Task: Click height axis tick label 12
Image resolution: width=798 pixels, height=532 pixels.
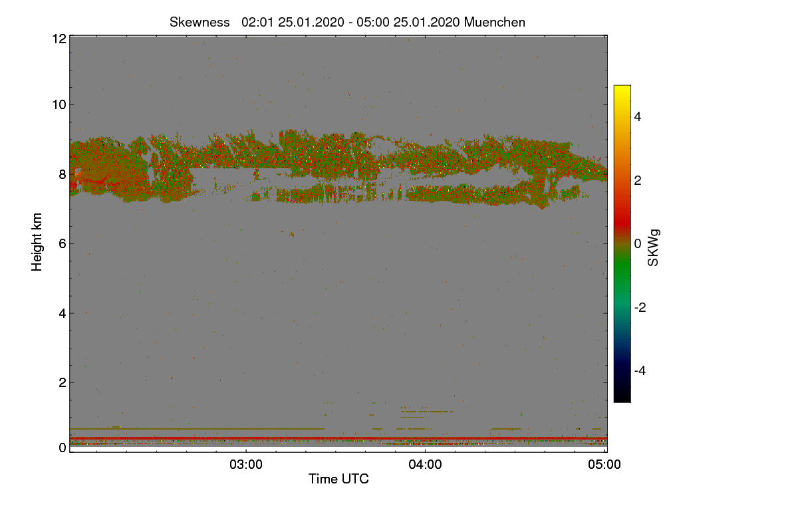Action: pos(59,39)
